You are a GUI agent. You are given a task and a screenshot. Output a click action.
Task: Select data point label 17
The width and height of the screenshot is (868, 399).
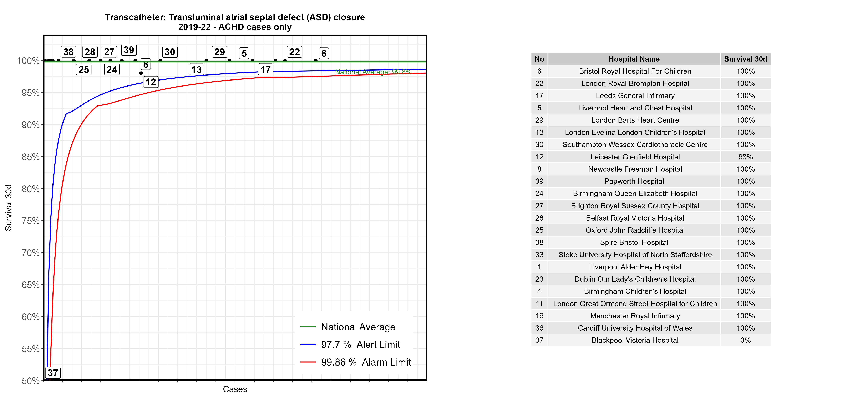265,70
